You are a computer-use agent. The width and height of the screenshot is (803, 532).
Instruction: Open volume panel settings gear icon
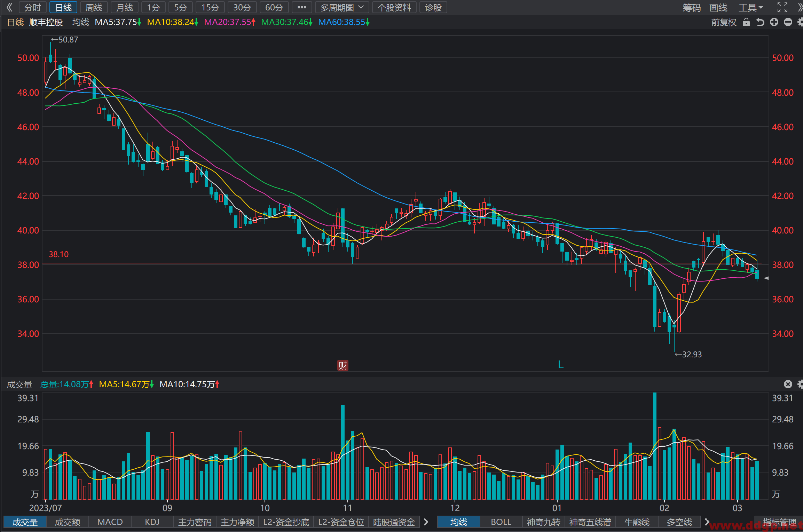click(800, 384)
